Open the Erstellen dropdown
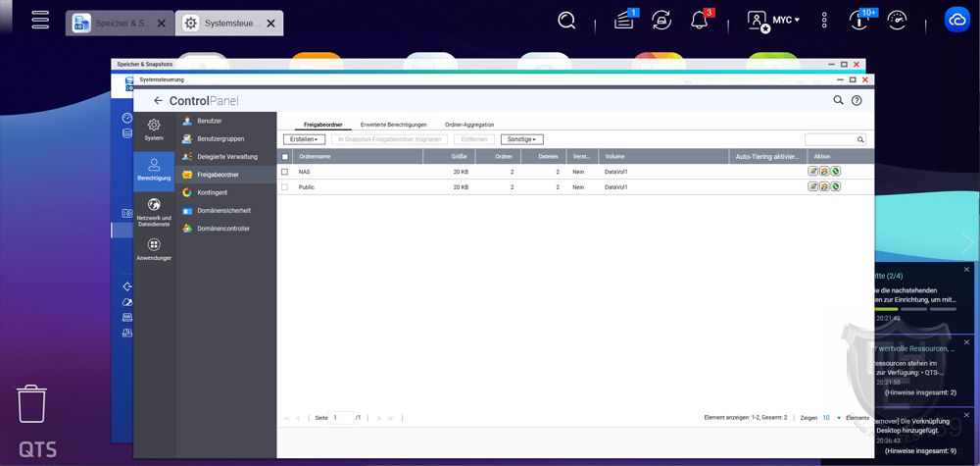The height and width of the screenshot is (466, 980). tap(305, 139)
